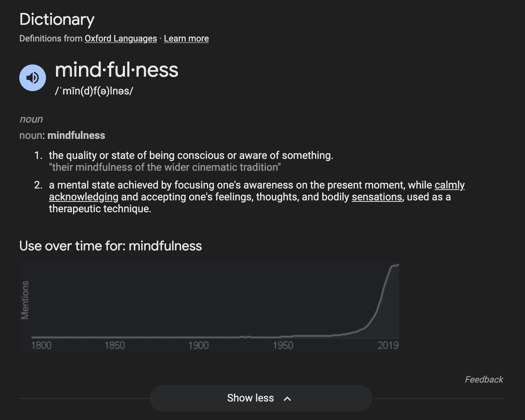The width and height of the screenshot is (525, 420).
Task: Play the mindfulness pronunciation audio
Action: click(x=33, y=78)
